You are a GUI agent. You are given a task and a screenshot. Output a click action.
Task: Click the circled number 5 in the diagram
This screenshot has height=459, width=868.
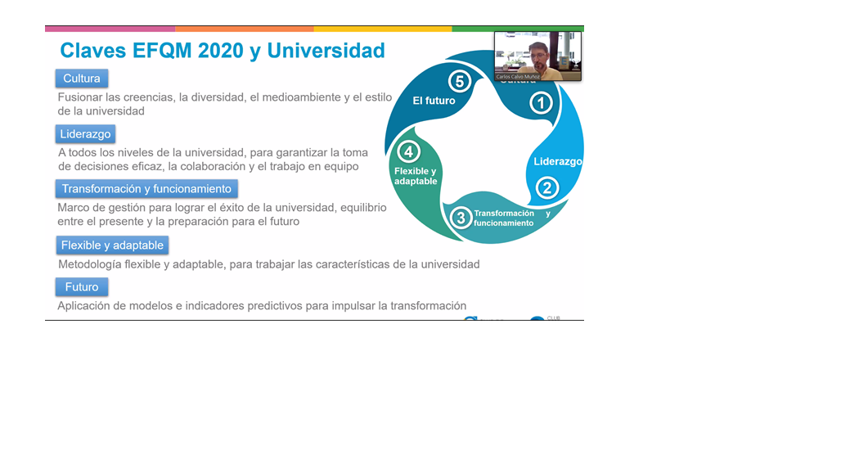point(459,81)
